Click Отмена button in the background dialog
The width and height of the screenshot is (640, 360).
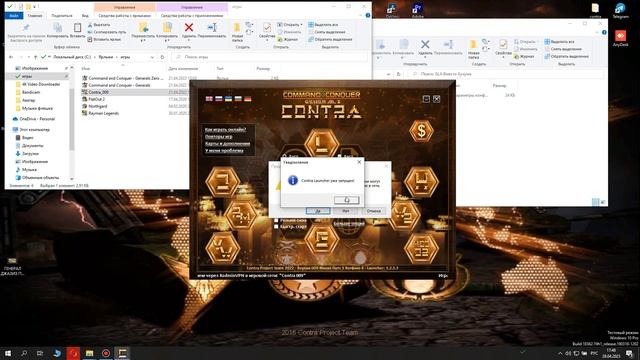pos(373,211)
